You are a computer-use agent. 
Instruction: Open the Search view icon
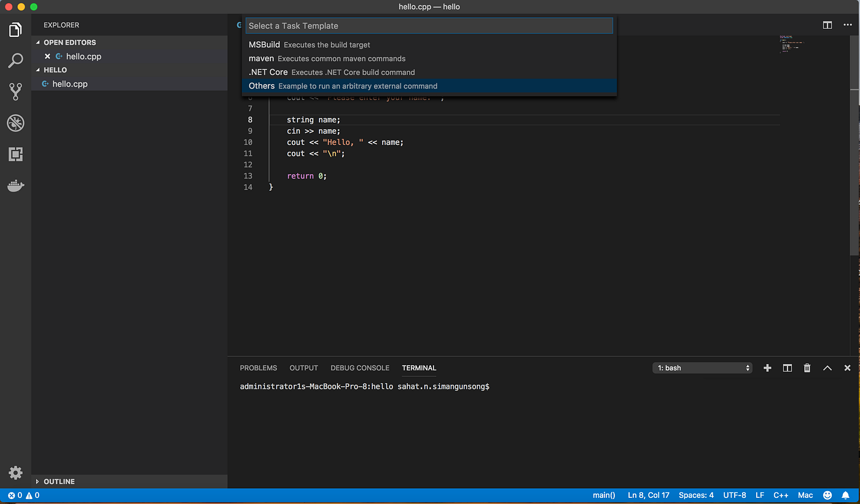[x=15, y=60]
